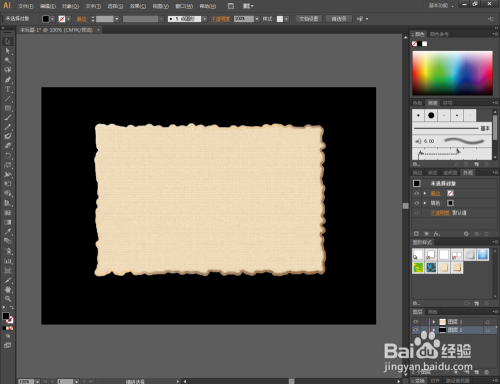Select the Type tool
The image size is (500, 384).
[8, 89]
